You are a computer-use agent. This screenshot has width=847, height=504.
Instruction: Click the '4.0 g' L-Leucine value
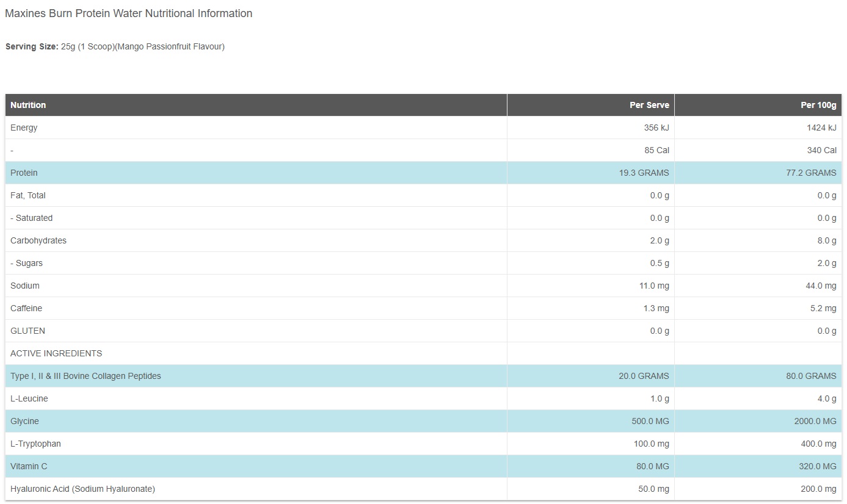[827, 398]
